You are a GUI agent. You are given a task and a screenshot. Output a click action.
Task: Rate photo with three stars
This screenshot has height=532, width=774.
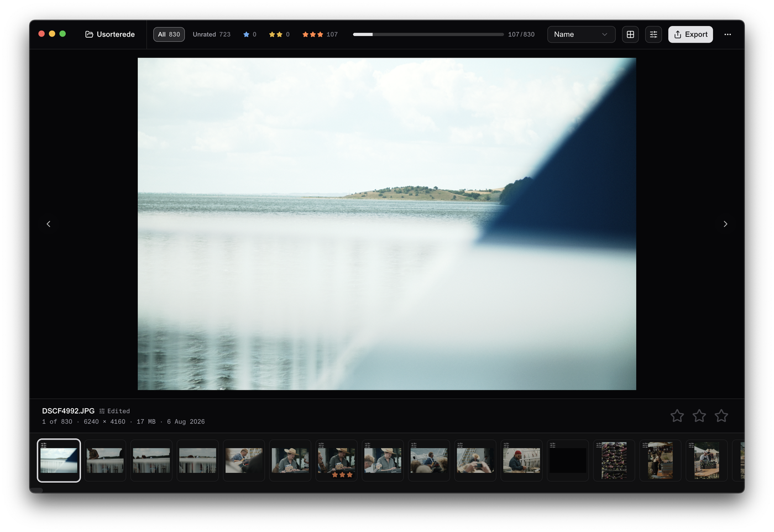(721, 416)
